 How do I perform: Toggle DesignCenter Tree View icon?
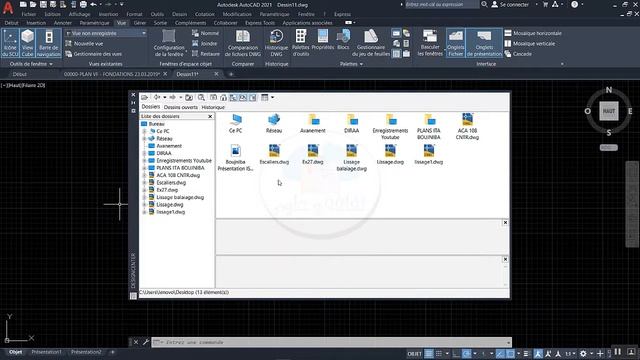click(x=233, y=98)
